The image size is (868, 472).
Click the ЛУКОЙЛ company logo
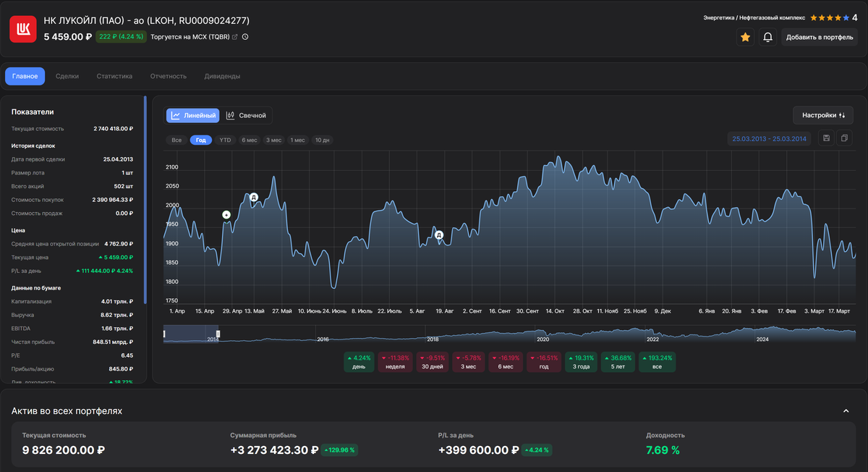23,29
